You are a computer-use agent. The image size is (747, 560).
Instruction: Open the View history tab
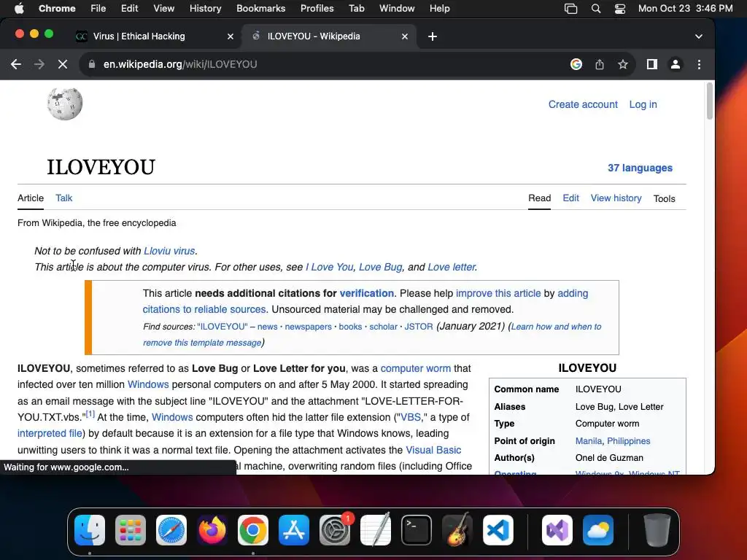point(616,198)
